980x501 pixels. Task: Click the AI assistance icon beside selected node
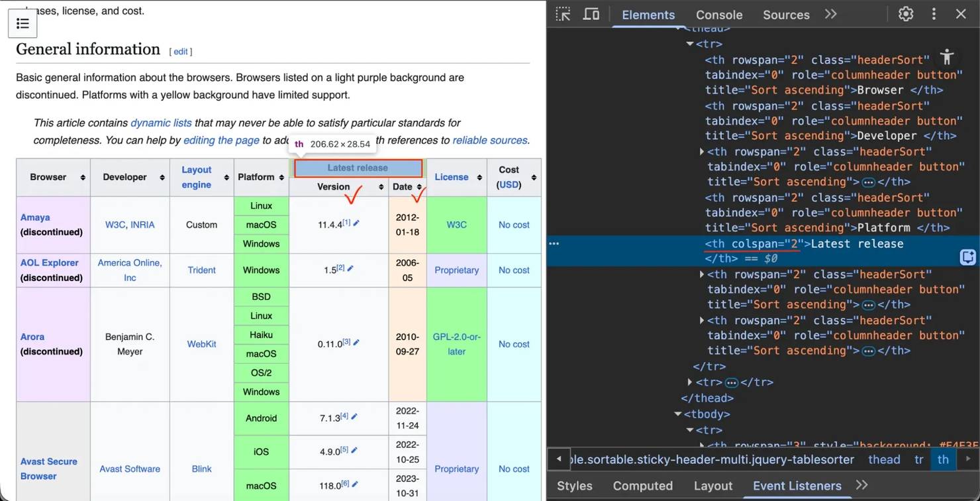pyautogui.click(x=967, y=257)
